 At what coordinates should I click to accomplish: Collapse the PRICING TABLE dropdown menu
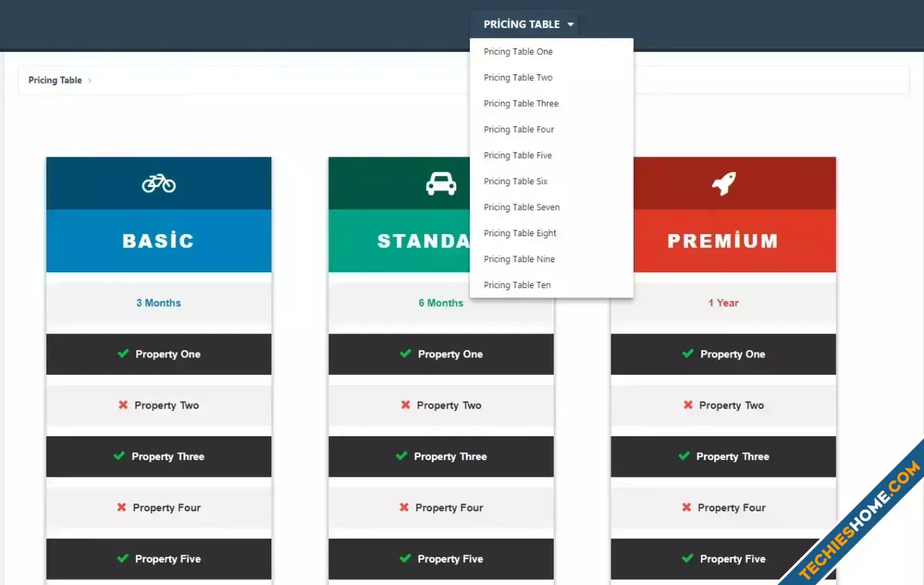(524, 24)
